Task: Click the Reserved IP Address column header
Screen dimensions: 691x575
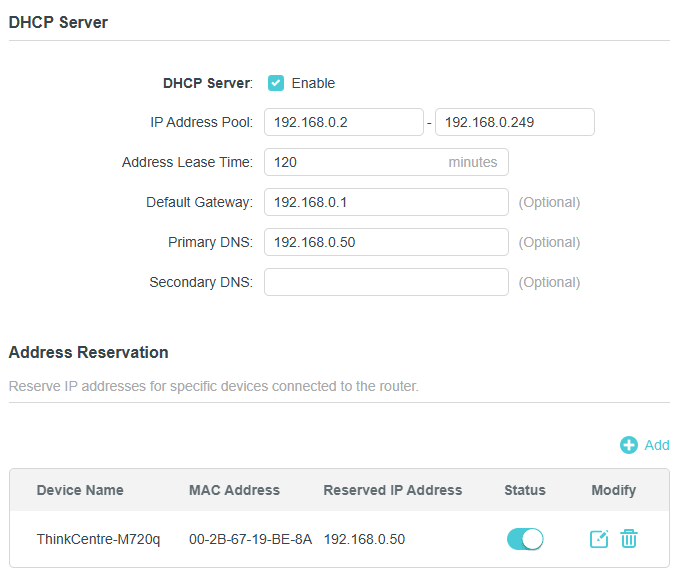Action: (393, 490)
